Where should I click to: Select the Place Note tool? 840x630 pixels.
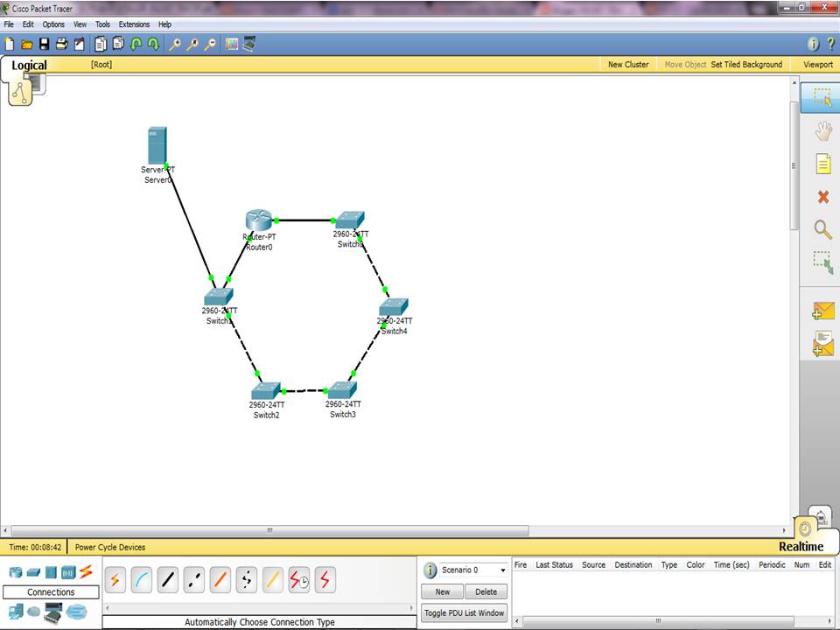pos(821,164)
